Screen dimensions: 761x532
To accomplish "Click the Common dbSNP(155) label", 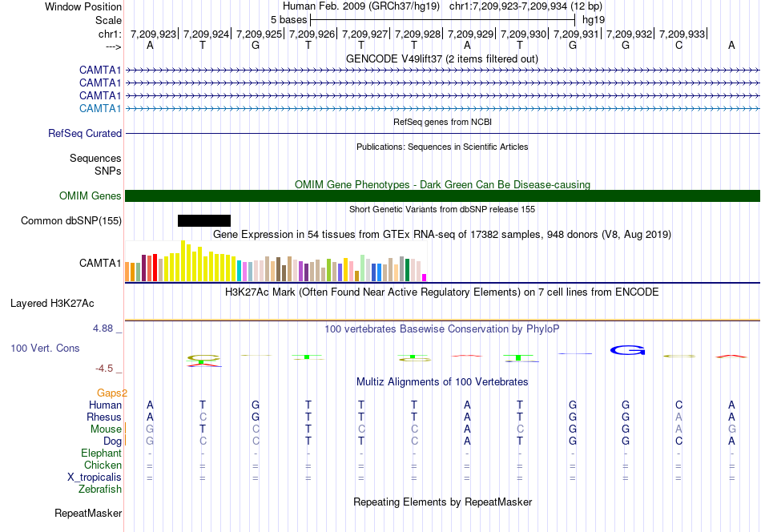I will point(71,220).
